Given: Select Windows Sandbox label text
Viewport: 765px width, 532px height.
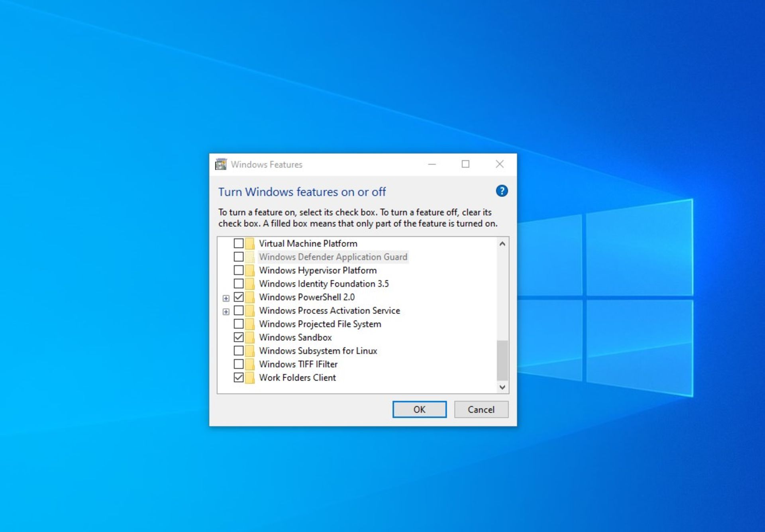Looking at the screenshot, I should 295,337.
